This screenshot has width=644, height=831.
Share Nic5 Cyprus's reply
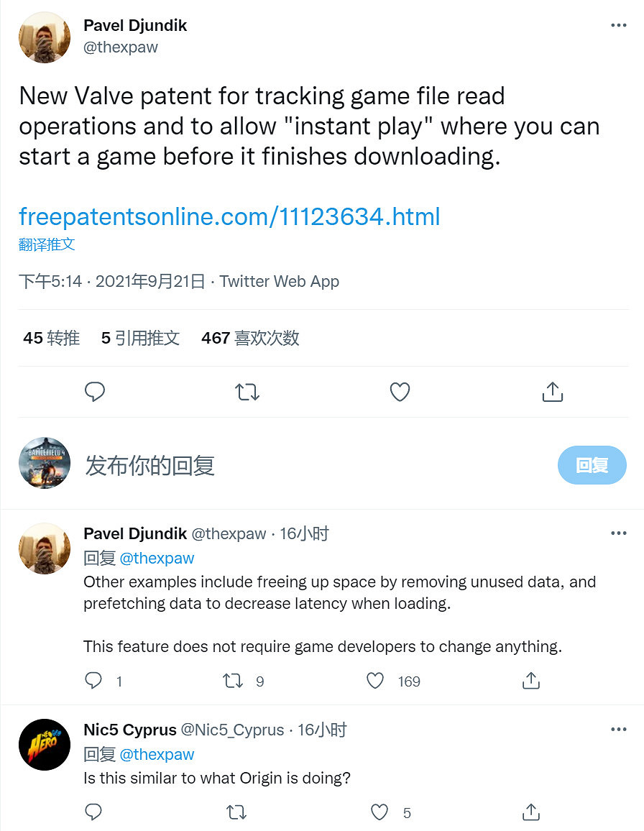(530, 812)
